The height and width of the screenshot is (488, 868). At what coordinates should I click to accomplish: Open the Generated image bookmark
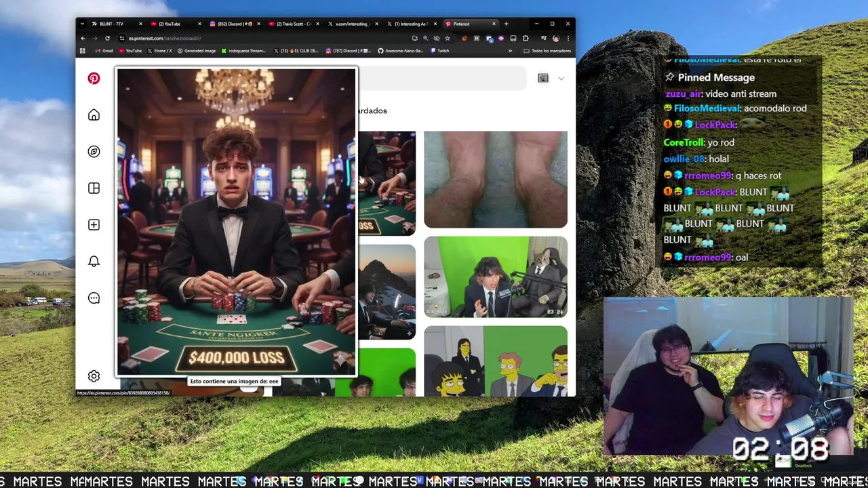pyautogui.click(x=197, y=51)
